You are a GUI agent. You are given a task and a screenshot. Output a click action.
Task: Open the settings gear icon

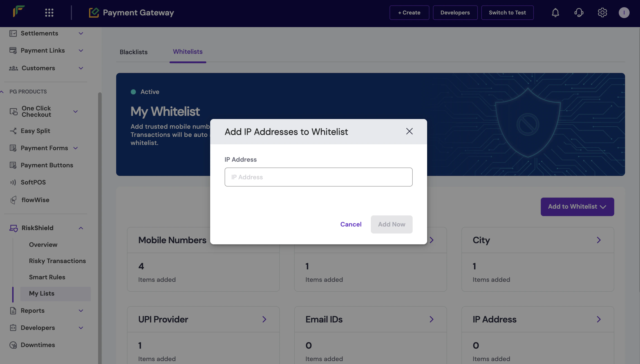[602, 12]
